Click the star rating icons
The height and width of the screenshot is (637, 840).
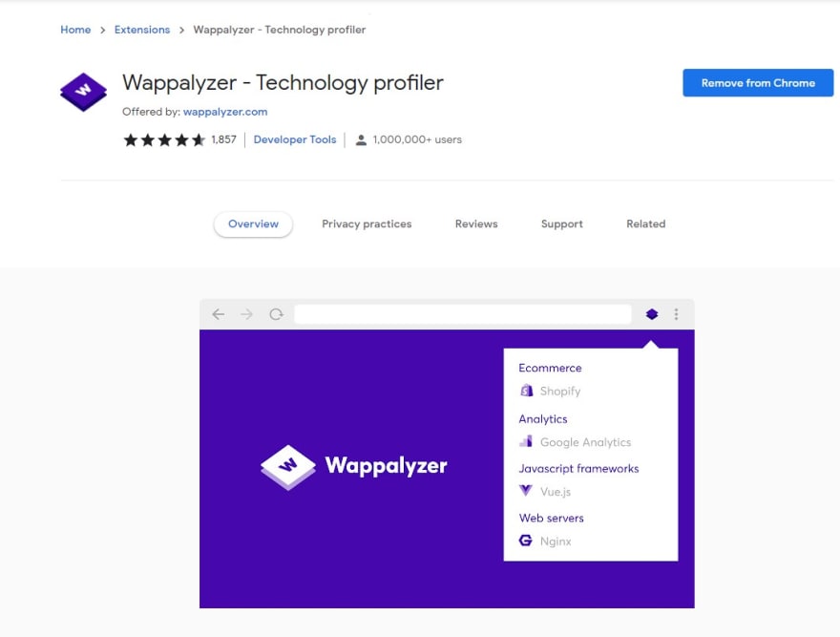(164, 140)
